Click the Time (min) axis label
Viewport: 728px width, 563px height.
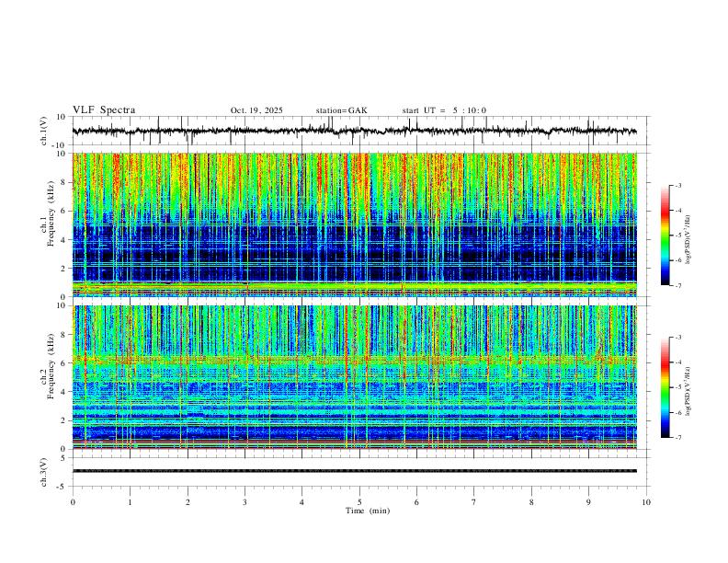point(368,511)
